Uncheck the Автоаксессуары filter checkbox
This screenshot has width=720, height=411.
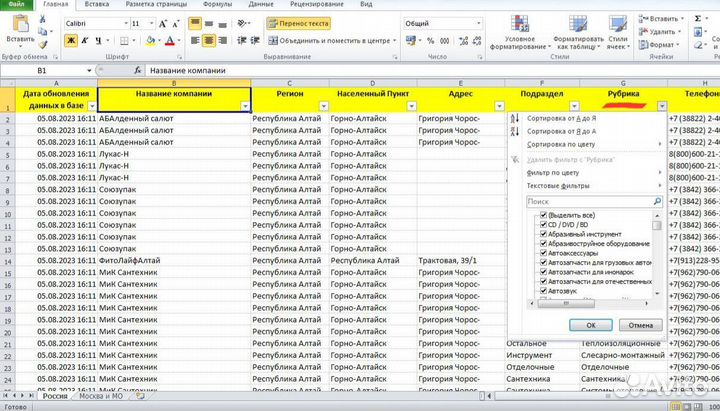click(544, 250)
